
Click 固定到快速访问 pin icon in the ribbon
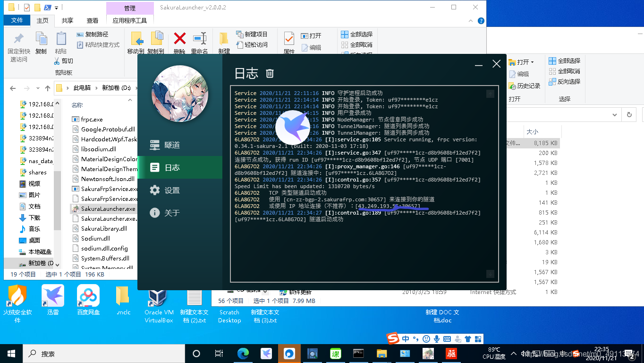(19, 39)
